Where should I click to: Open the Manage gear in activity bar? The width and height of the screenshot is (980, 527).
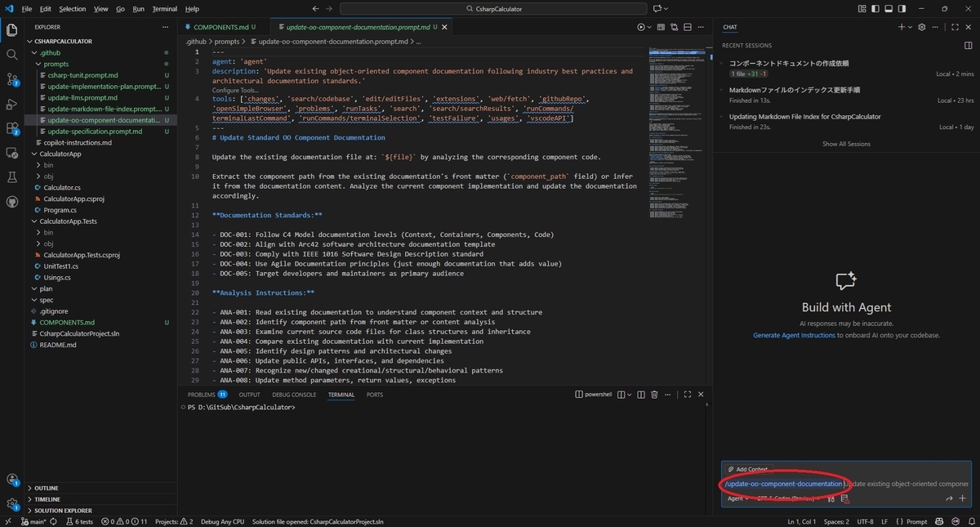pos(12,504)
